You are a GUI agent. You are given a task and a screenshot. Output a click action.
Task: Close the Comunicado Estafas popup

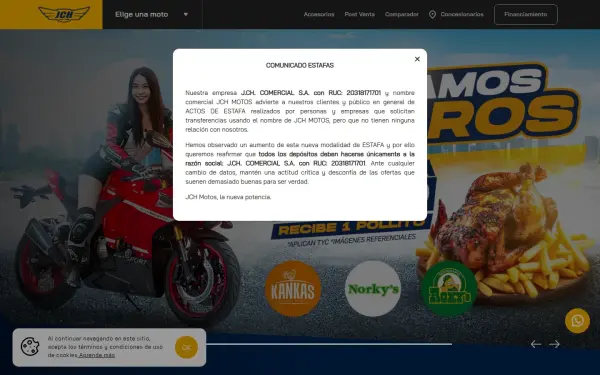(x=417, y=59)
